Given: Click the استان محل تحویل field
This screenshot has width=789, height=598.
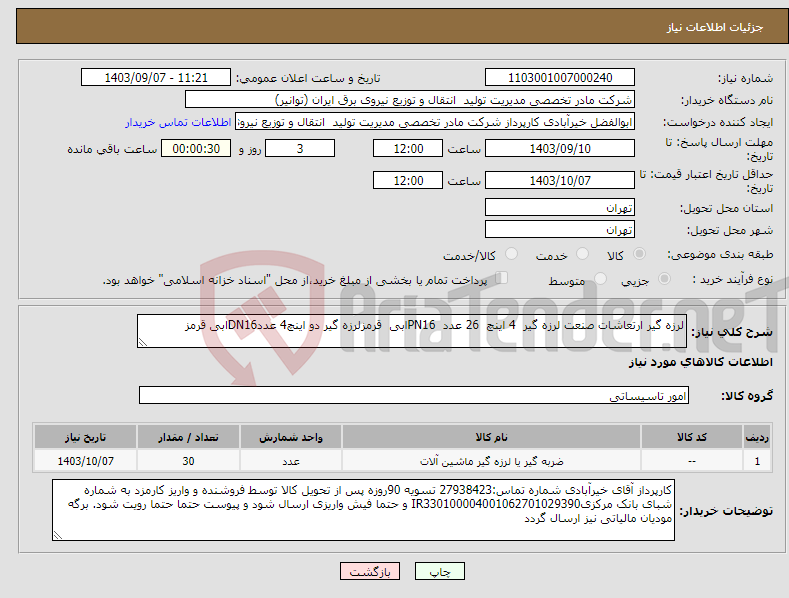Looking at the screenshot, I should [x=560, y=207].
